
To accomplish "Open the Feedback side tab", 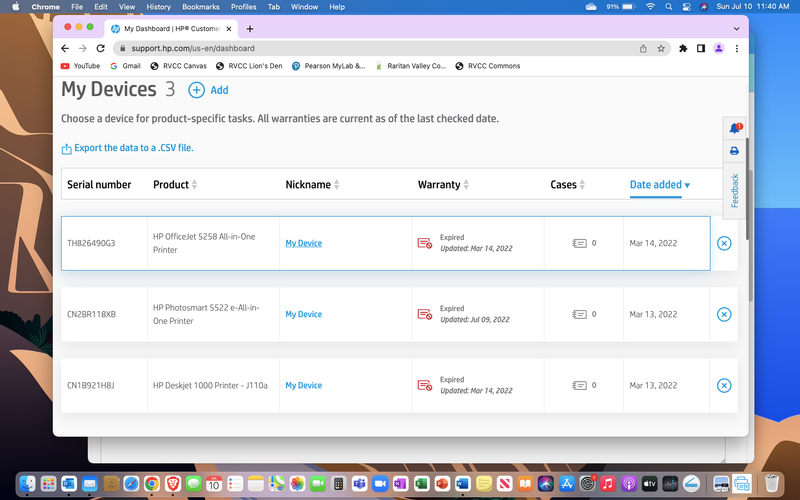I will 735,191.
